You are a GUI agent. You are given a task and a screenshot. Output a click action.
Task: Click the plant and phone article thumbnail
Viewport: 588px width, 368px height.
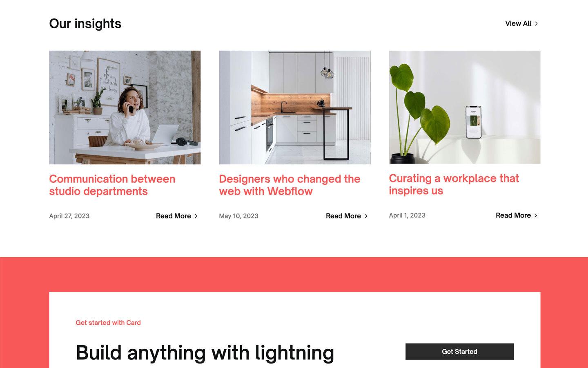pos(464,108)
